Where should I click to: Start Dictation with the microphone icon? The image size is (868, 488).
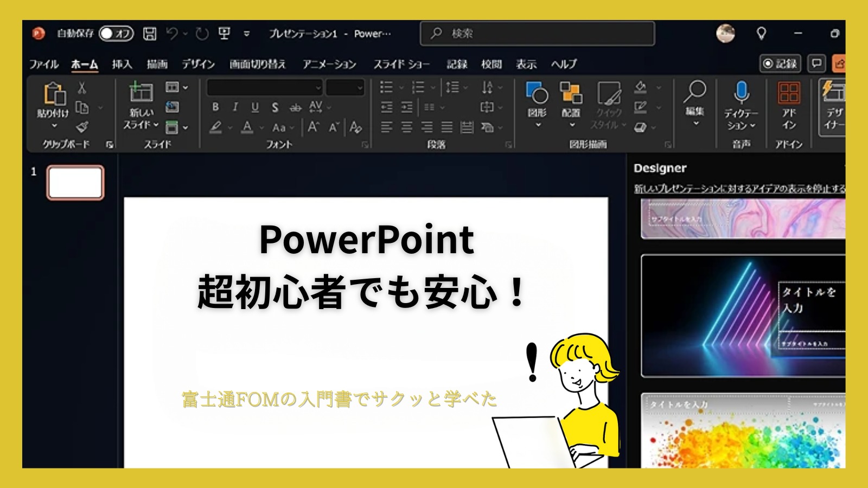coord(741,92)
